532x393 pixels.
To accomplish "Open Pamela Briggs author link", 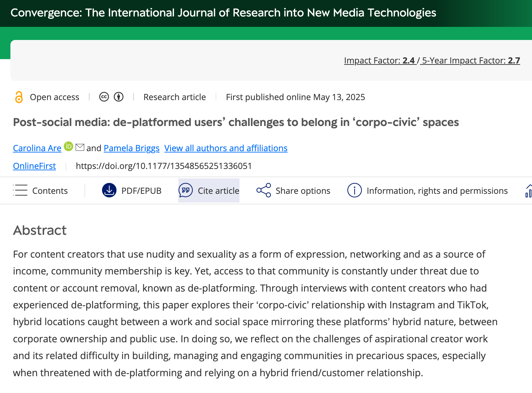I will tap(131, 148).
